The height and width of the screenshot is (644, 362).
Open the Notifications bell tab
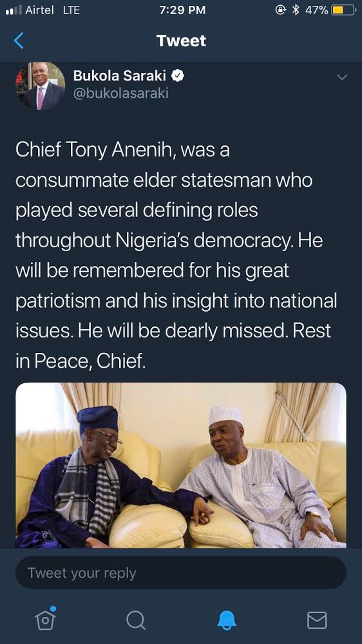tap(227, 620)
